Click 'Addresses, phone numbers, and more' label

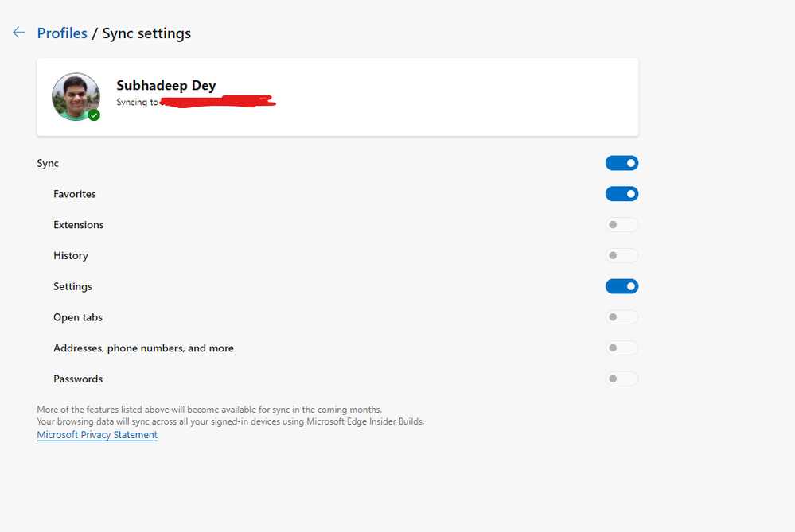[143, 348]
